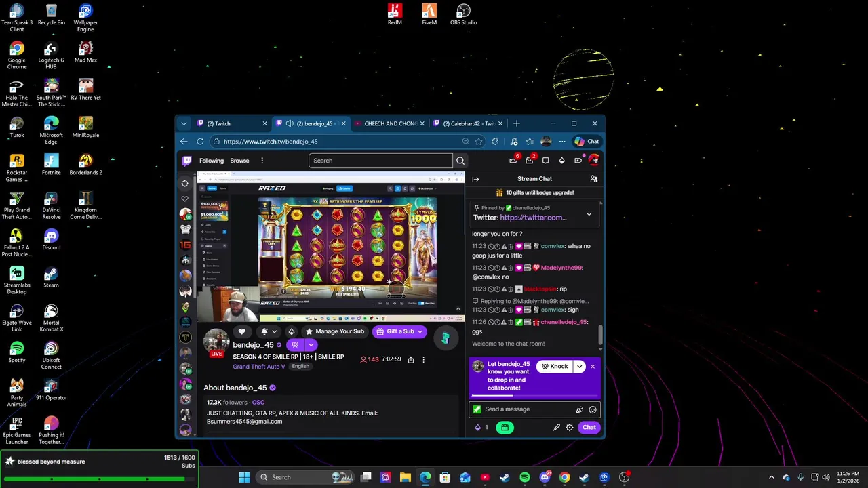Switch to the (2) Twitch tab
Screen dimensions: 868x488
[231, 123]
